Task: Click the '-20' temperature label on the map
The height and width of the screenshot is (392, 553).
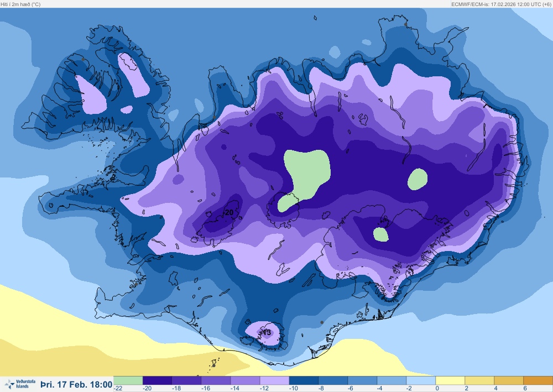Action: (x=228, y=212)
